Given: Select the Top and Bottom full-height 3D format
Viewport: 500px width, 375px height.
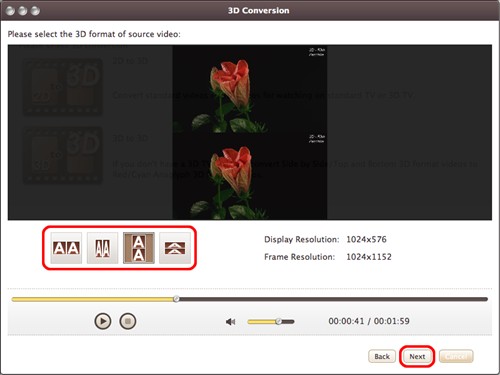Looking at the screenshot, I should pos(139,248).
